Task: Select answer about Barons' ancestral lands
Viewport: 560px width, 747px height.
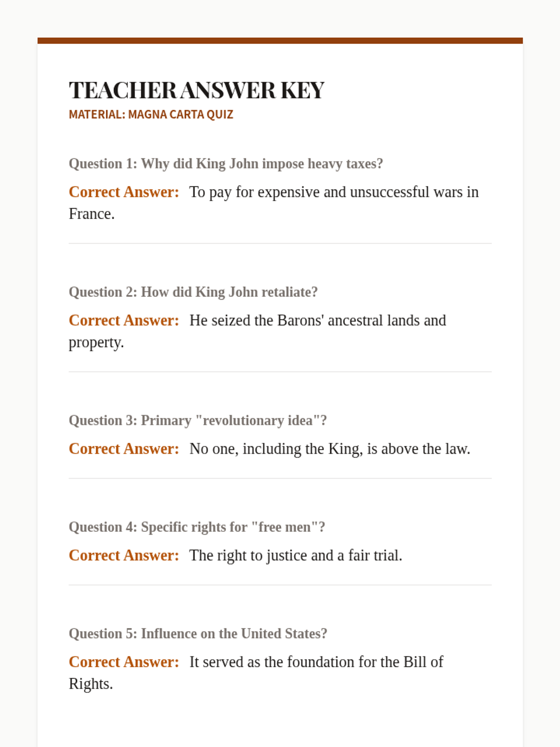Action: (258, 331)
